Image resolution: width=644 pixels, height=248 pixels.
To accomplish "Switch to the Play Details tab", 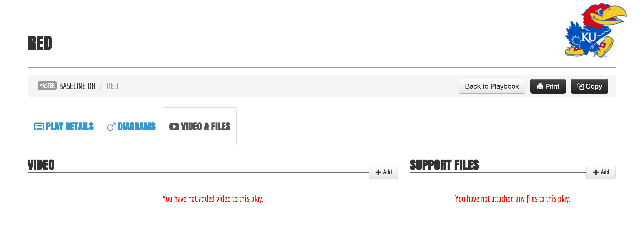I will [70, 127].
